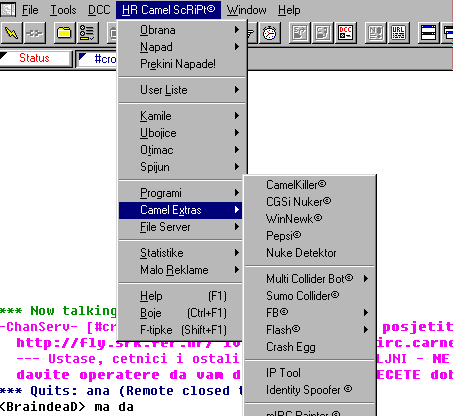
Task: Click the clock timer toolbar icon
Action: tap(269, 33)
